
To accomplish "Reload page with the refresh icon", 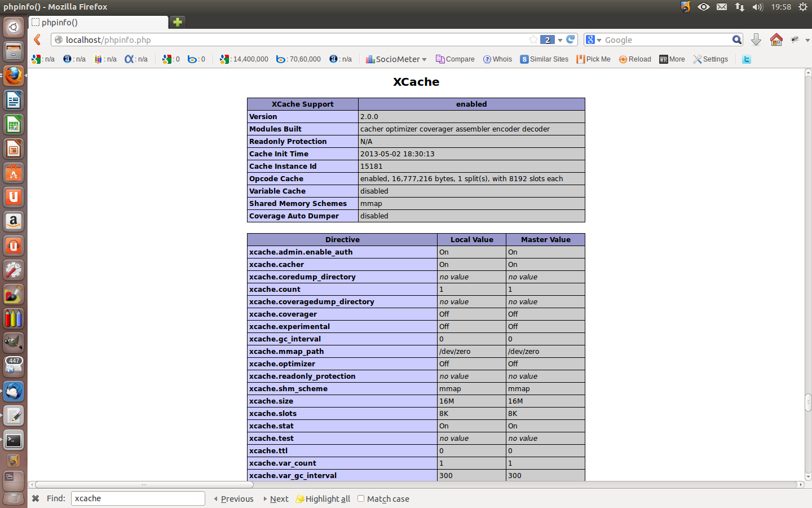I will click(x=571, y=40).
